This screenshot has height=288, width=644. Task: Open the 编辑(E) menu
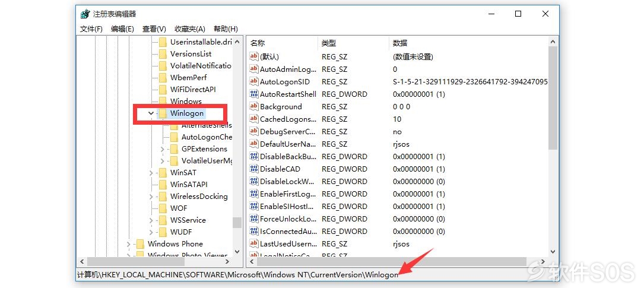122,29
